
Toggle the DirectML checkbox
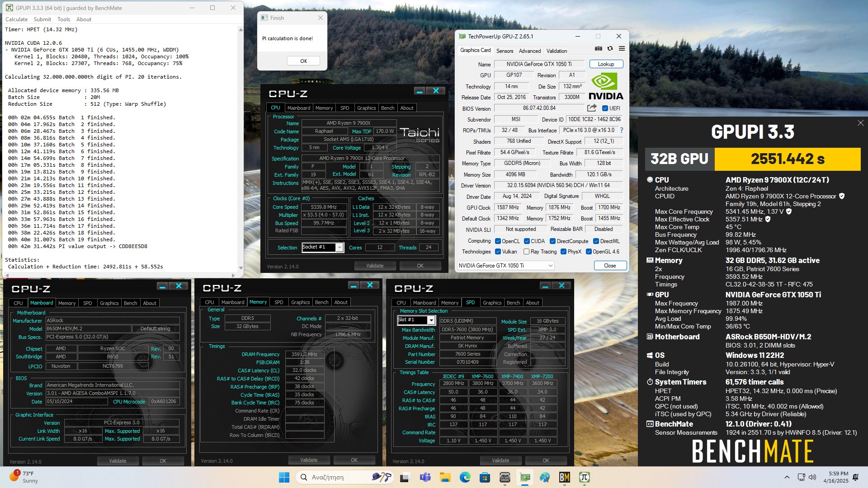(596, 241)
